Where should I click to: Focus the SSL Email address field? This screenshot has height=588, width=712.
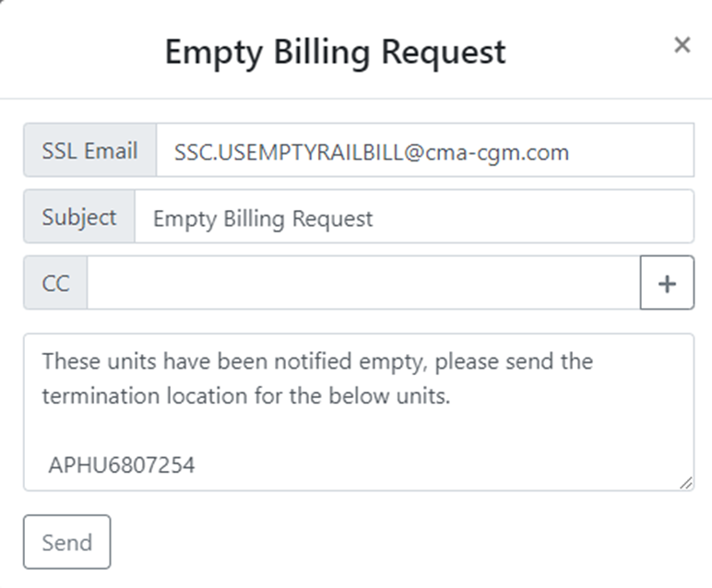tap(424, 150)
